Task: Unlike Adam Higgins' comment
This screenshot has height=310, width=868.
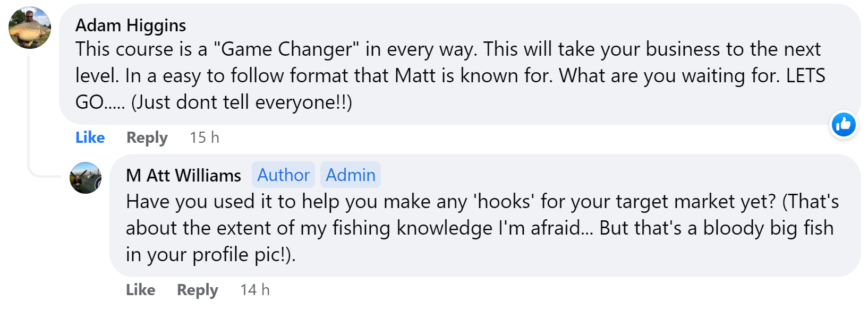Action: (x=90, y=137)
